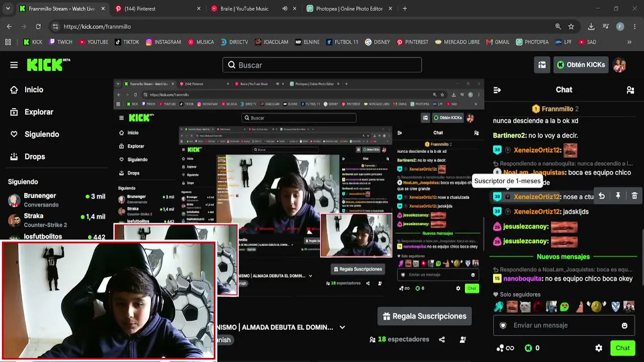Image resolution: width=644 pixels, height=362 pixels.
Task: Open the DIRECTV bookmark
Action: tap(234, 42)
